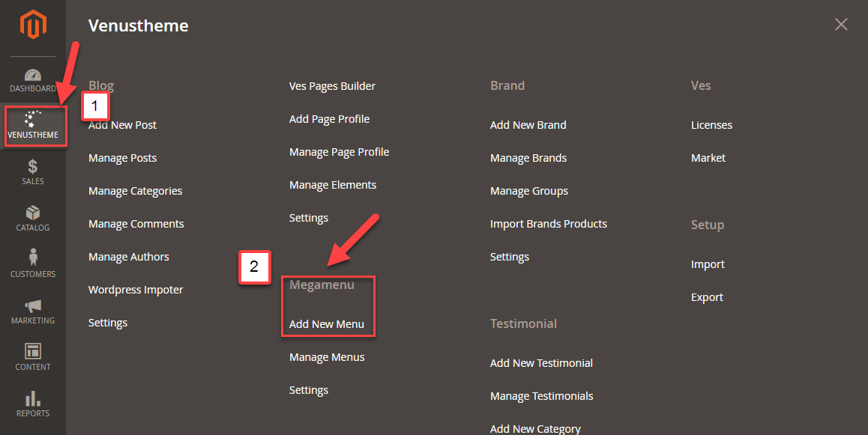Open Manage Page Profile link
Viewport: 868px width, 435px height.
point(339,152)
